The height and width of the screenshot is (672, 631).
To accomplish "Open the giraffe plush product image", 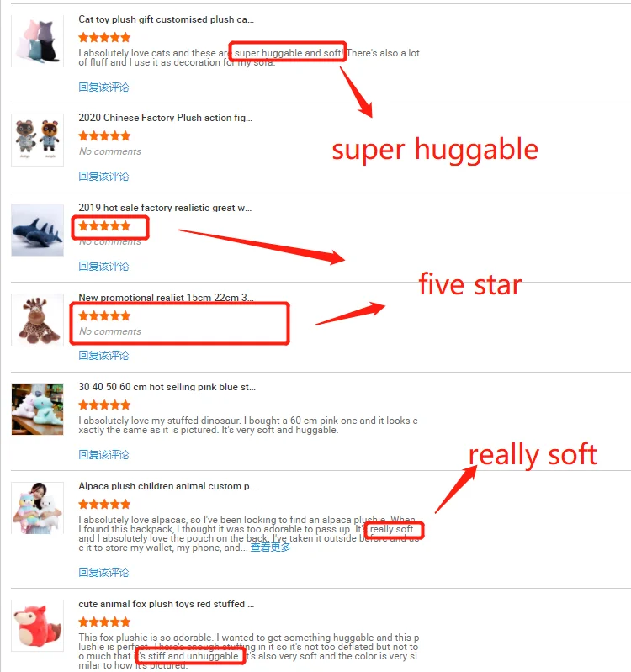I will click(x=37, y=320).
